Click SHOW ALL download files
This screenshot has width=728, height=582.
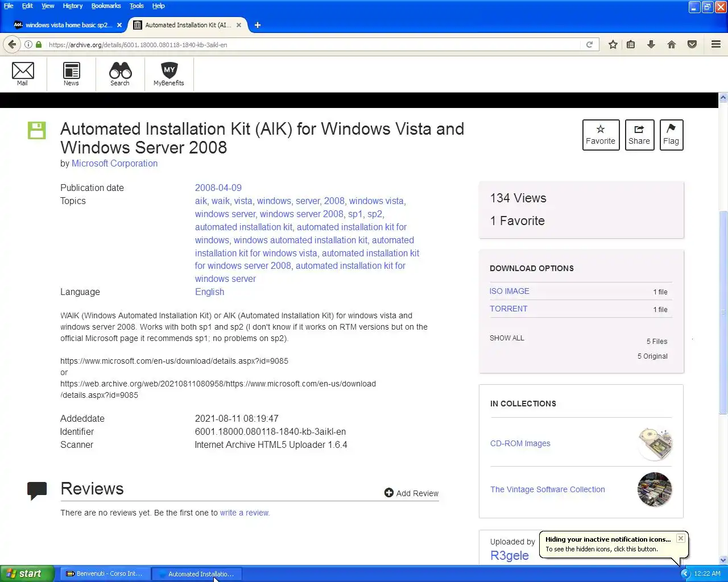(x=507, y=338)
